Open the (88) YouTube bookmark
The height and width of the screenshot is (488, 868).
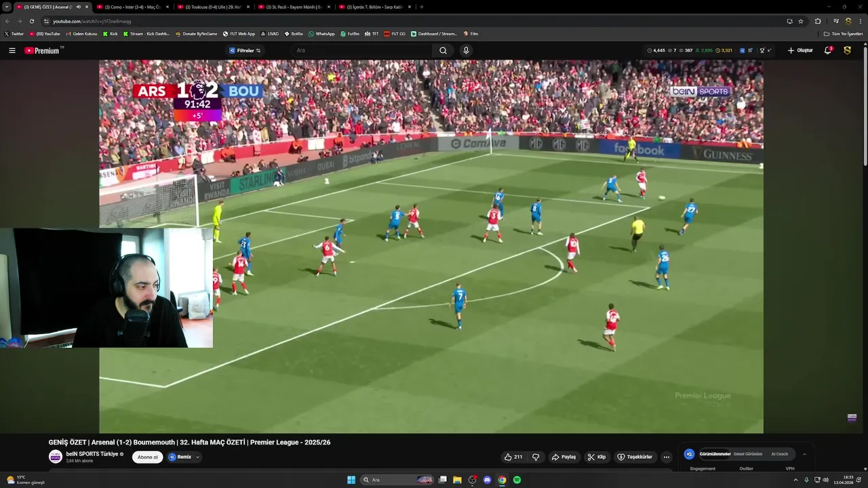pos(45,33)
